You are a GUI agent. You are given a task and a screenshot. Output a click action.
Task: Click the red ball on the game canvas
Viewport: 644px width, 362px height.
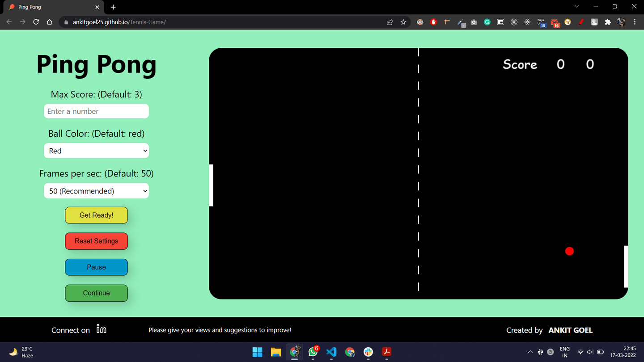pyautogui.click(x=569, y=251)
